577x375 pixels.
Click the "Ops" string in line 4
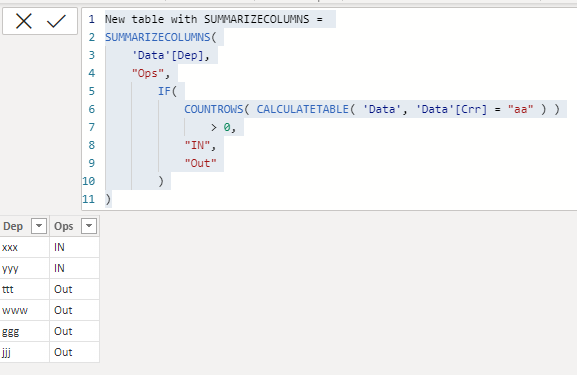pos(148,73)
